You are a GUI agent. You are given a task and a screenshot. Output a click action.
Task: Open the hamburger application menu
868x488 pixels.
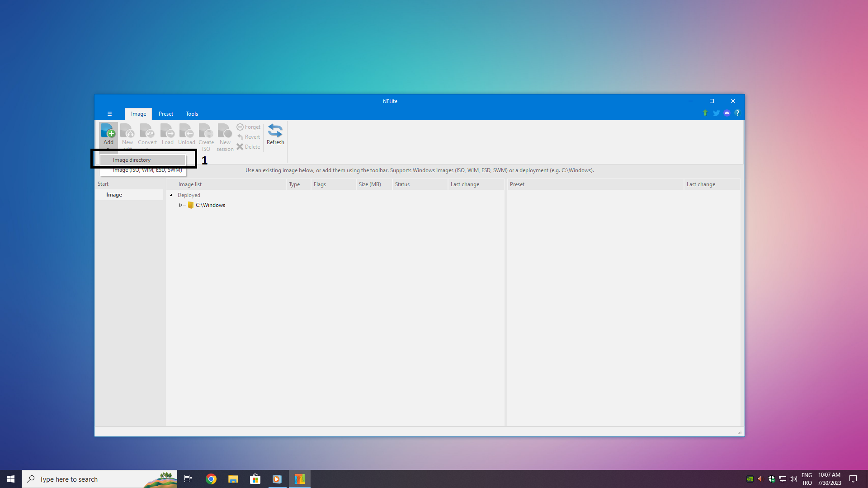point(109,114)
